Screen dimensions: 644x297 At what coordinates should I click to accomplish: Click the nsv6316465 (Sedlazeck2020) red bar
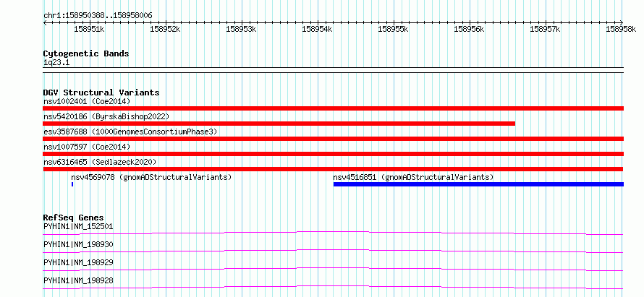click(x=333, y=169)
